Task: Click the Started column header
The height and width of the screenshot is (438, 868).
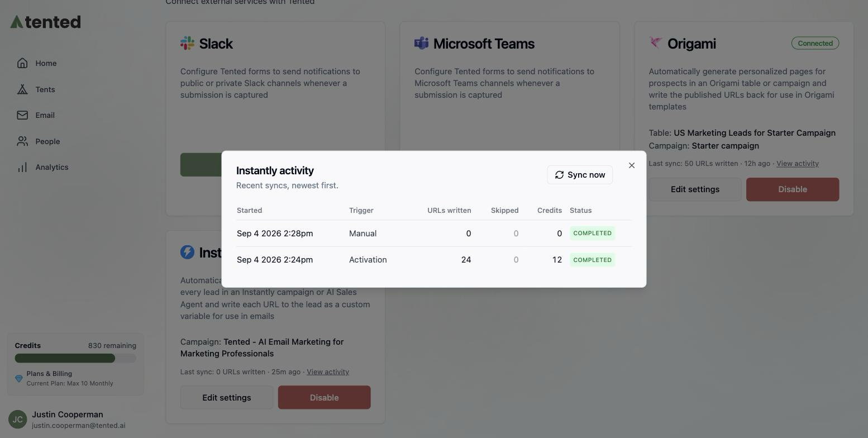Action: click(249, 211)
